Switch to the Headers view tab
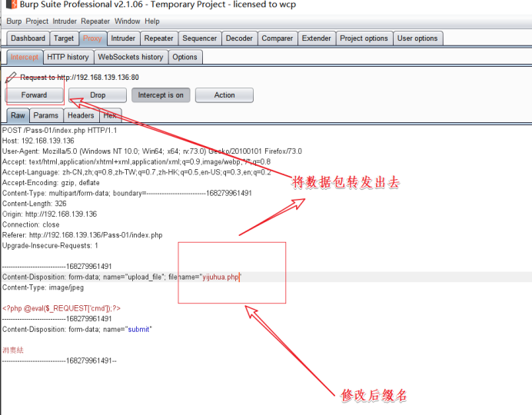532x415 pixels. coord(81,115)
